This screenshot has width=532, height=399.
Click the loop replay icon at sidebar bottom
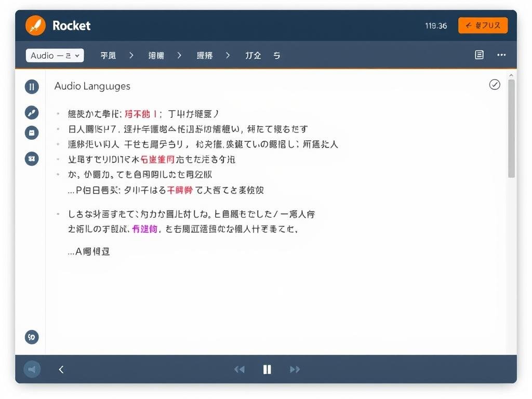point(32,337)
